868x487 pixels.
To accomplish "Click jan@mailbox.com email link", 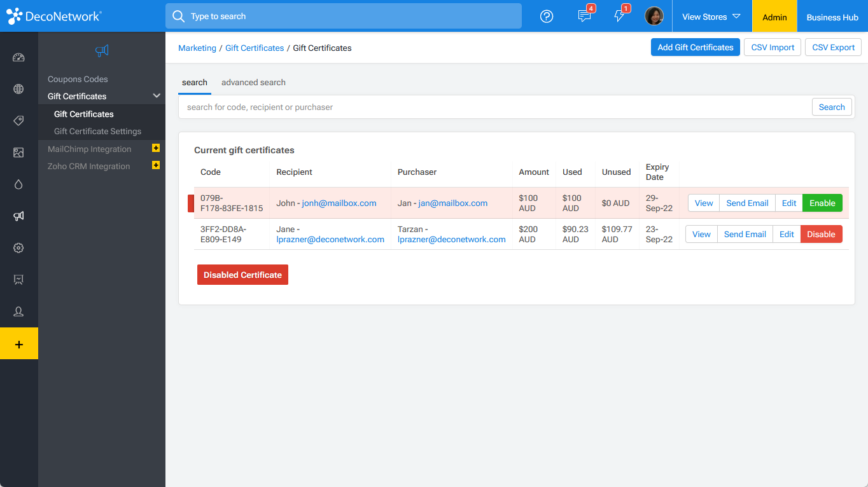I will (453, 203).
